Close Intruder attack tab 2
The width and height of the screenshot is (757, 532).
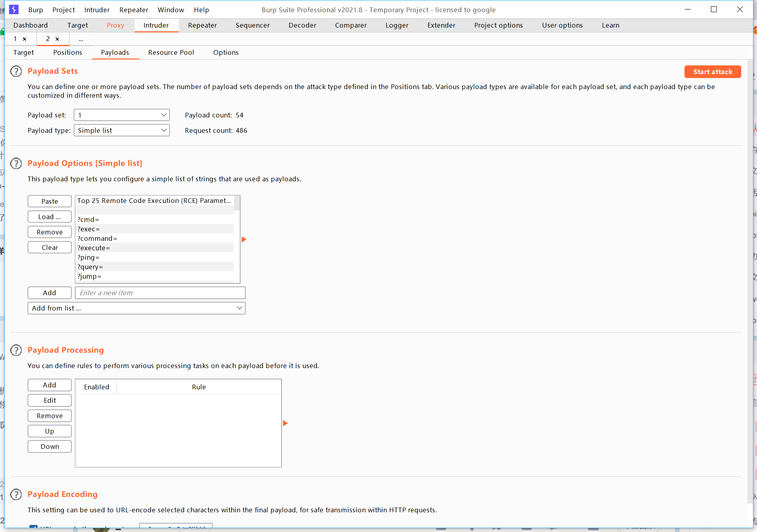point(57,39)
